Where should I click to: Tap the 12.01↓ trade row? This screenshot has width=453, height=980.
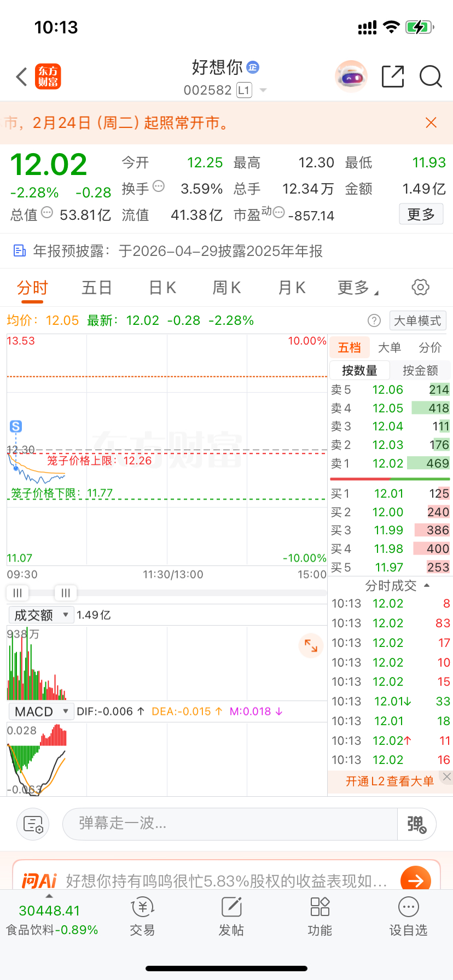pyautogui.click(x=391, y=702)
